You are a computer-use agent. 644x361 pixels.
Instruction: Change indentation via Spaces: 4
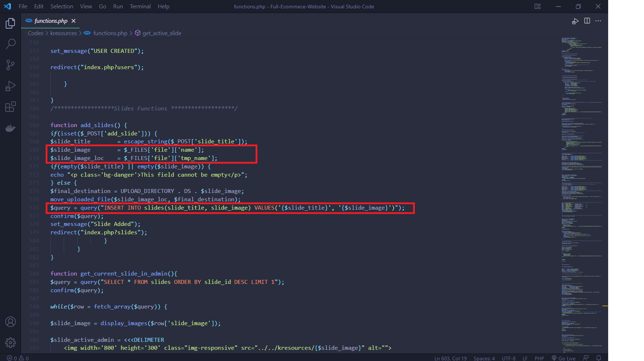484,358
